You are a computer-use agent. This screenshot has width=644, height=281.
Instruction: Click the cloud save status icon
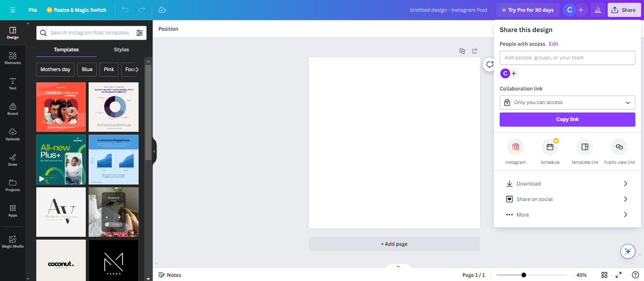pyautogui.click(x=162, y=10)
